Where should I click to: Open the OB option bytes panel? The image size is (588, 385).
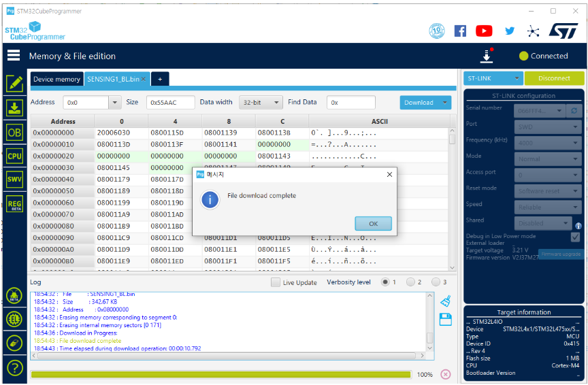coord(14,133)
